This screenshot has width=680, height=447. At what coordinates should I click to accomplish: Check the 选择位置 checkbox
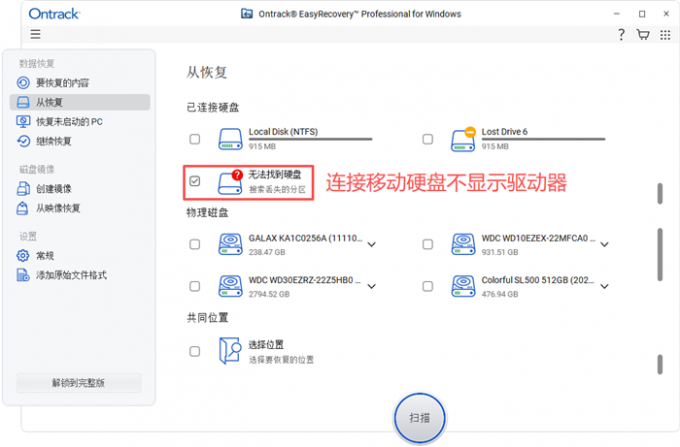(x=195, y=351)
